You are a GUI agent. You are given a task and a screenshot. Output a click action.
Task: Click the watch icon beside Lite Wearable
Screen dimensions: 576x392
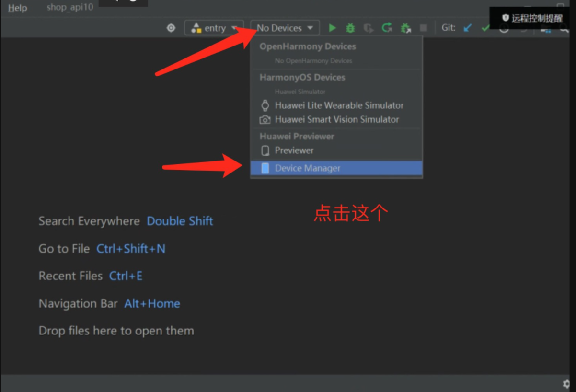265,105
